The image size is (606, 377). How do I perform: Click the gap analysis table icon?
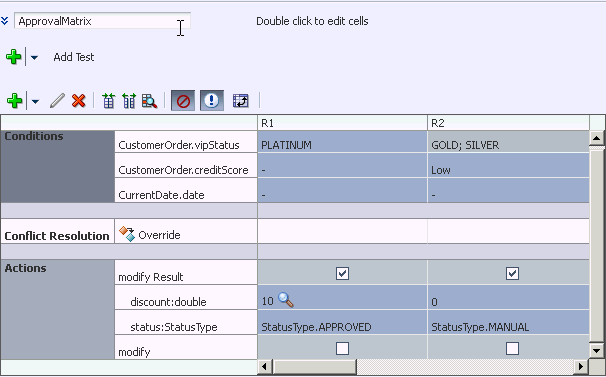pyautogui.click(x=108, y=101)
